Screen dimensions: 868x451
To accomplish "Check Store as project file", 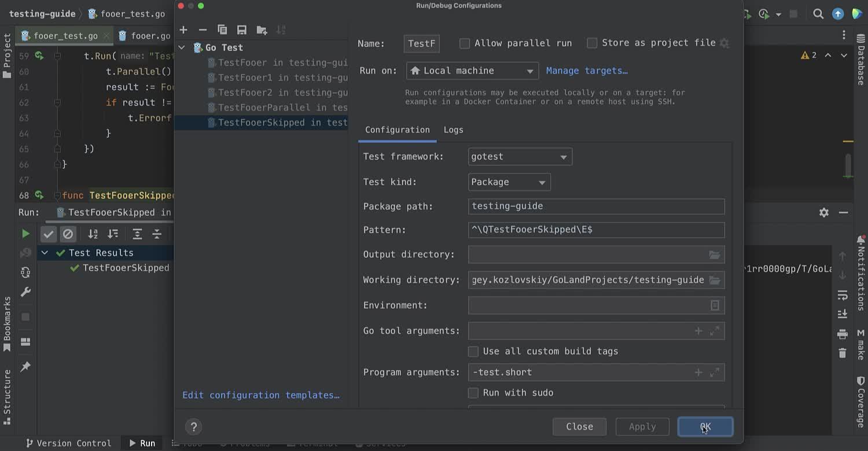I will 592,43.
